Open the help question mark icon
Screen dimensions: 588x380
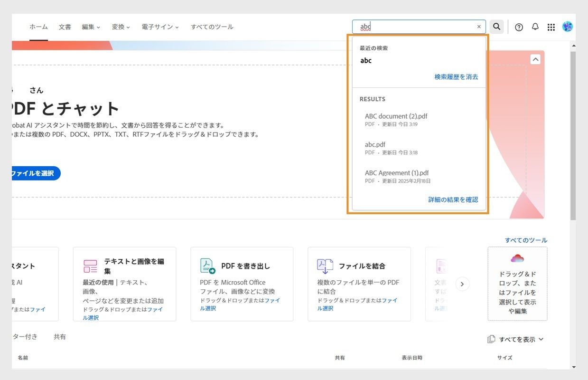click(519, 27)
